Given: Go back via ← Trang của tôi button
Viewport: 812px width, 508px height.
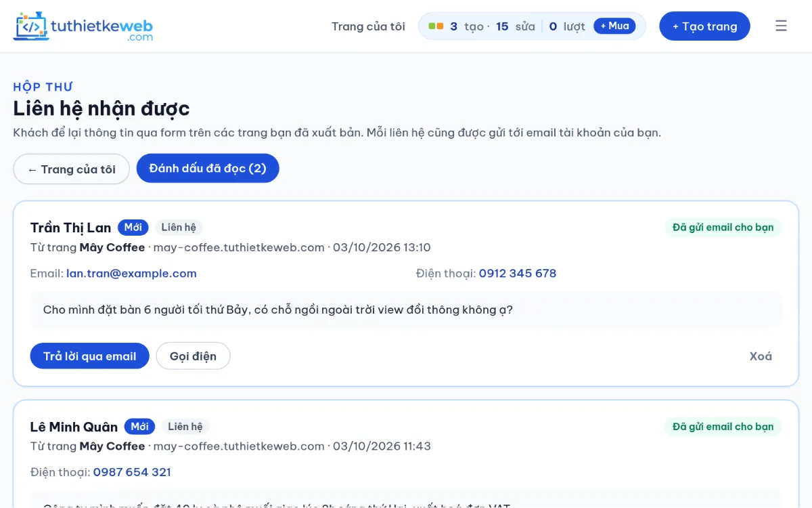Looking at the screenshot, I should pyautogui.click(x=71, y=169).
